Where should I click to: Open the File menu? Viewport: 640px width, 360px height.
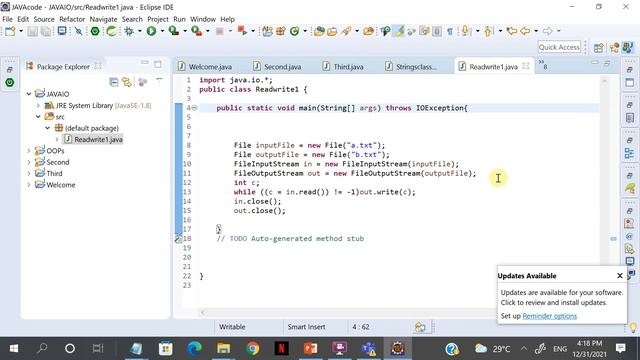pyautogui.click(x=7, y=19)
